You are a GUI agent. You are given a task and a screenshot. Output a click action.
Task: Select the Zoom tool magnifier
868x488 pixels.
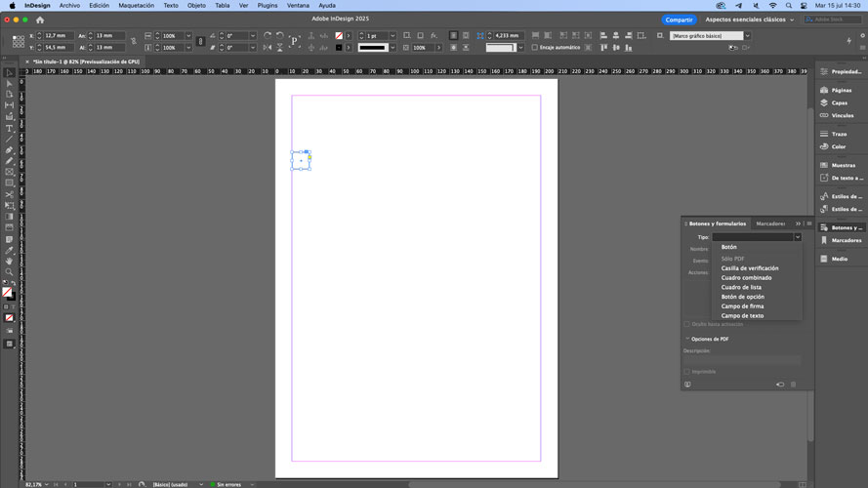pyautogui.click(x=10, y=272)
